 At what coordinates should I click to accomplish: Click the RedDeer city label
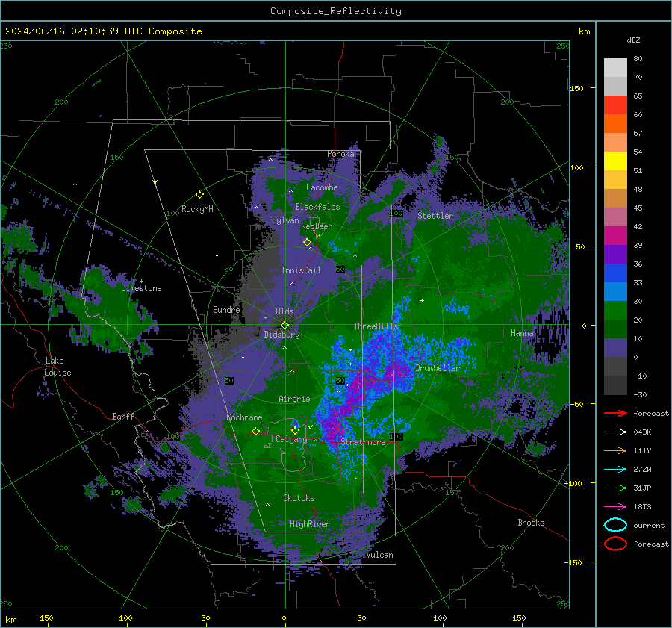click(317, 226)
